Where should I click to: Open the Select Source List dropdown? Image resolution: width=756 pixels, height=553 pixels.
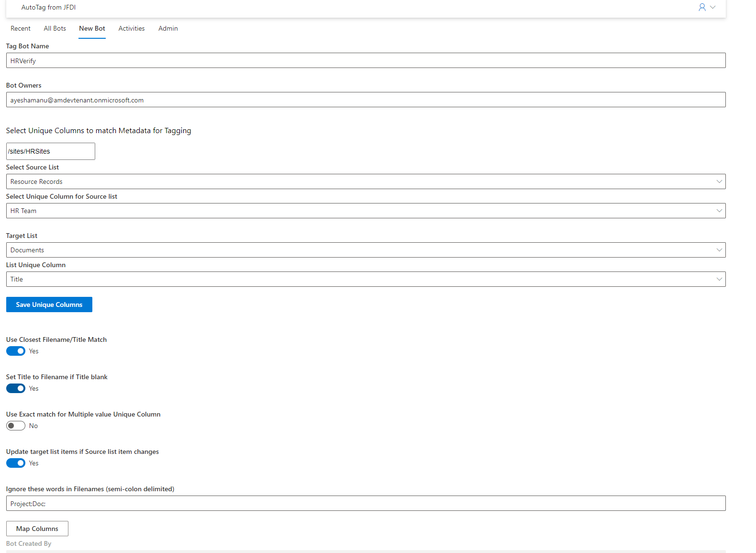pos(366,181)
